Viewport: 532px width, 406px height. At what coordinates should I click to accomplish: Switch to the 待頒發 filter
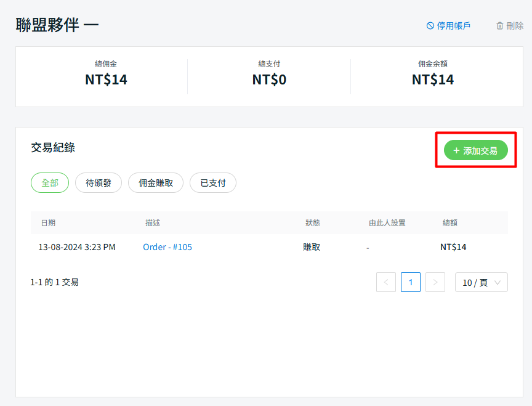pyautogui.click(x=99, y=183)
